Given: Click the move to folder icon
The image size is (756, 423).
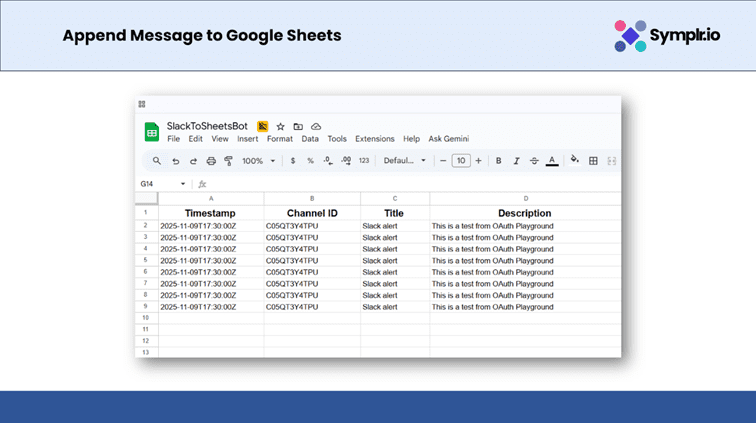Looking at the screenshot, I should pyautogui.click(x=298, y=127).
